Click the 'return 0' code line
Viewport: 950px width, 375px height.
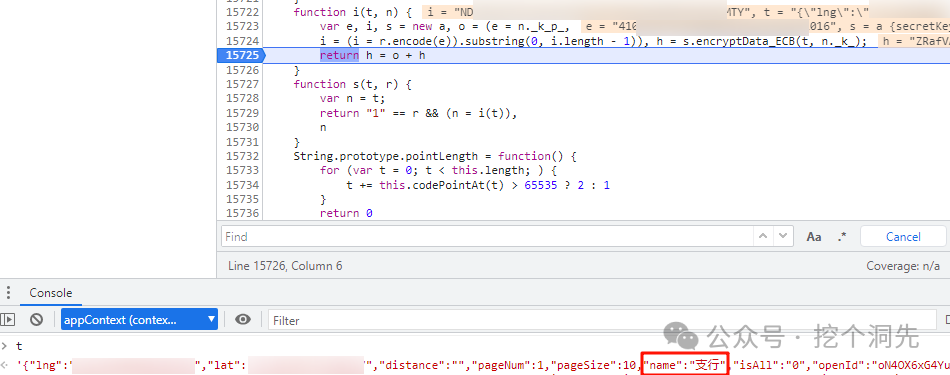(346, 213)
